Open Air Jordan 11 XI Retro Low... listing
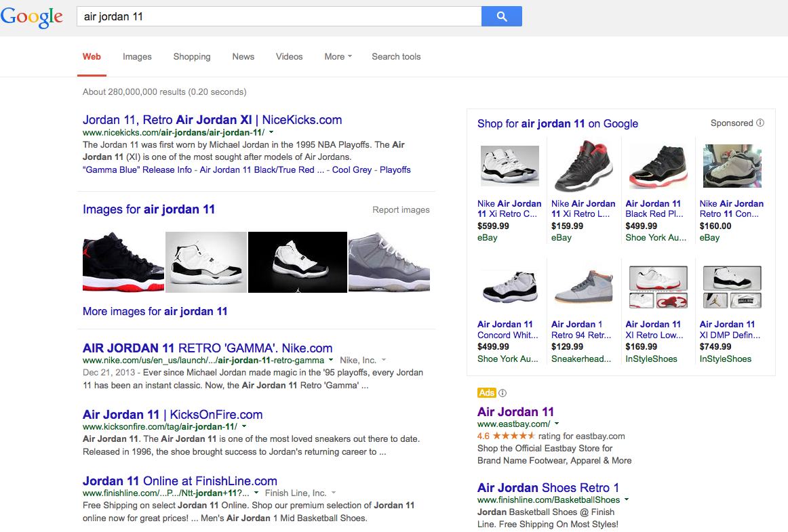This screenshot has width=788, height=532. click(x=654, y=329)
